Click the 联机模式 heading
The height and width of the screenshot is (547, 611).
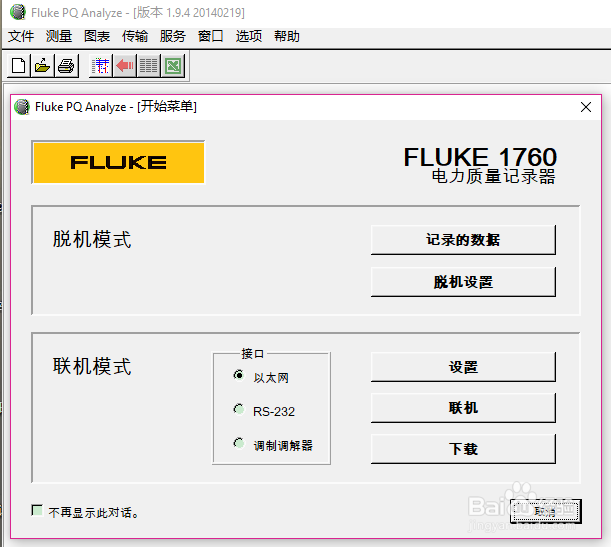[92, 366]
